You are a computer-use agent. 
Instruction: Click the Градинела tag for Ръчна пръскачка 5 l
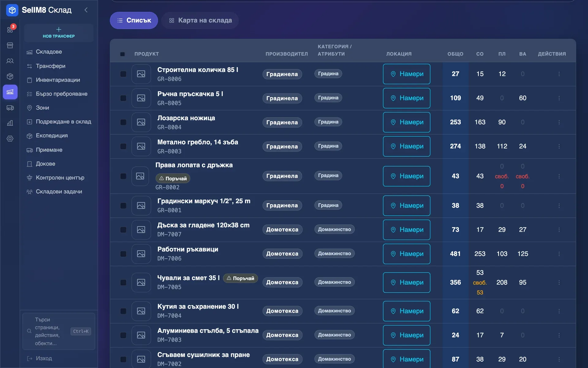(282, 98)
